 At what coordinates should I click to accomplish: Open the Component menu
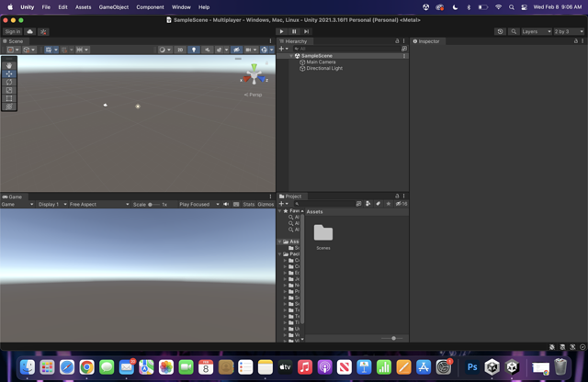150,7
